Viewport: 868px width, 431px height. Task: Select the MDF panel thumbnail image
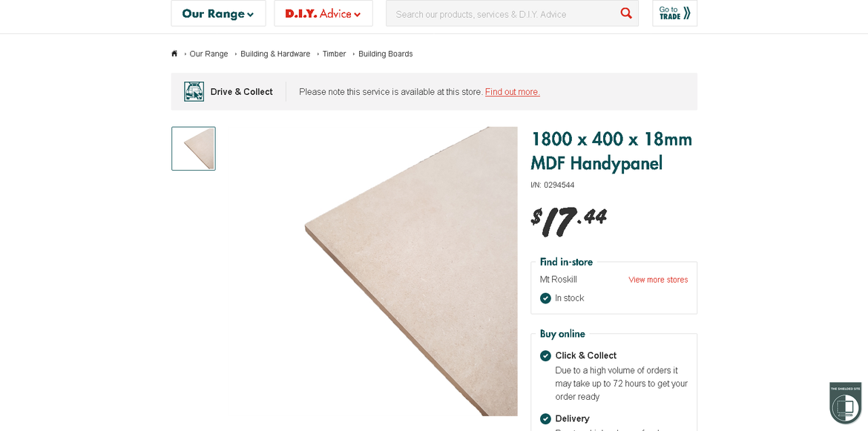point(193,148)
